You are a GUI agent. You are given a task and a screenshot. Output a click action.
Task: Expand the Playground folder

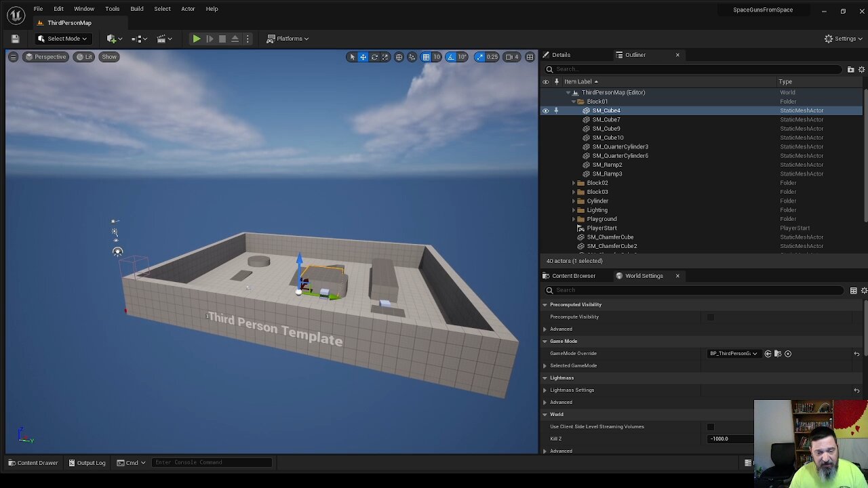point(574,219)
